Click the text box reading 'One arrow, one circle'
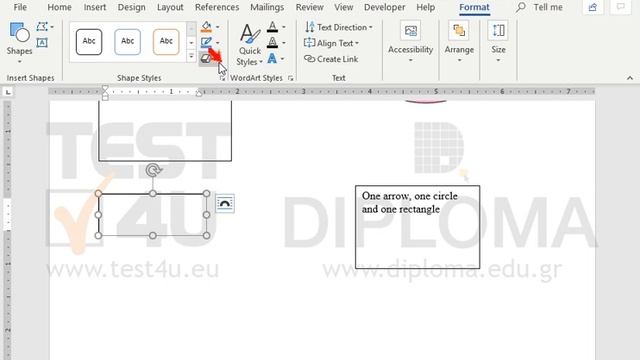Viewport: 640px width, 360px height. 418,227
